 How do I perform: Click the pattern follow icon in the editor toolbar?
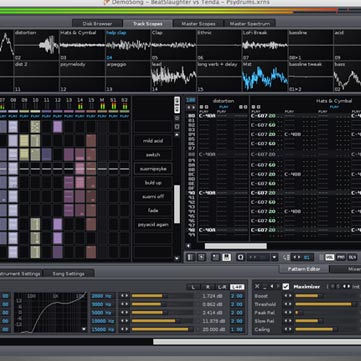pyautogui.click(x=190, y=257)
